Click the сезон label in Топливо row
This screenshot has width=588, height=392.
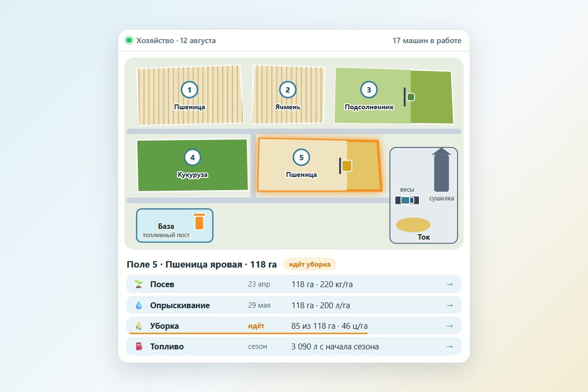(x=258, y=346)
